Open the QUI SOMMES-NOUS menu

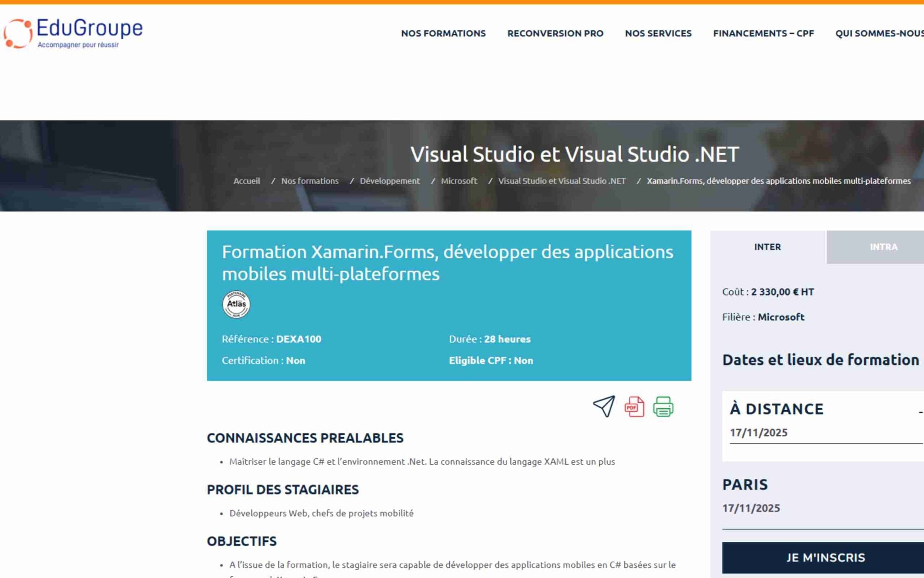pos(879,33)
